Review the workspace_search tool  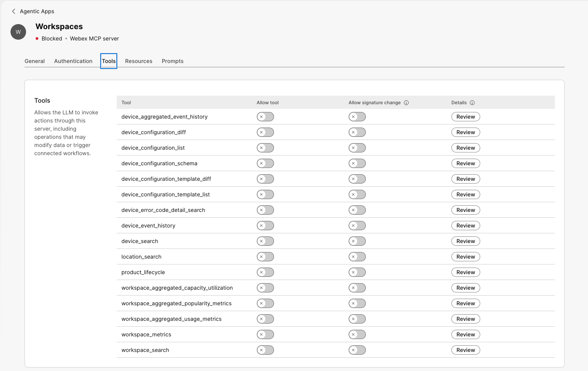click(x=466, y=350)
